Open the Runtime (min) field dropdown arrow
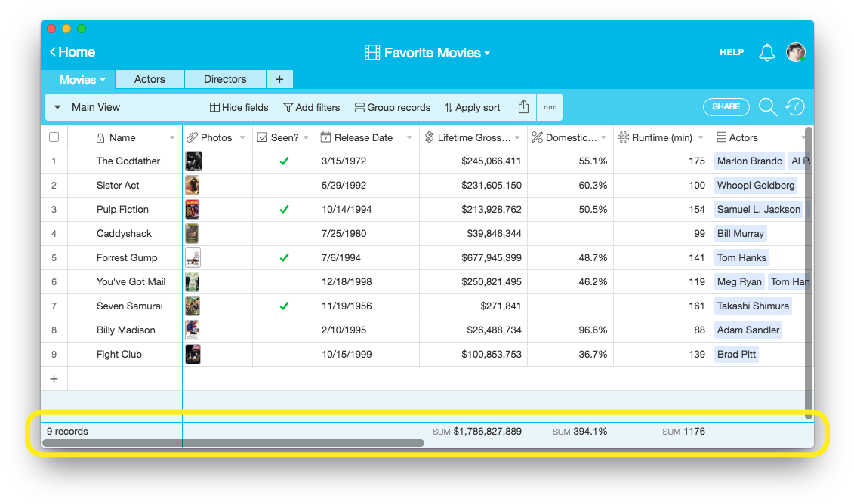Screen dimensions: 854x504 click(x=701, y=138)
